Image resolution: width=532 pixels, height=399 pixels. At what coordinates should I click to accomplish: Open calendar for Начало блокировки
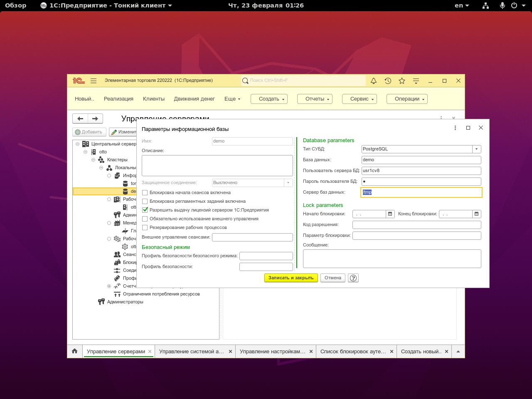point(390,214)
